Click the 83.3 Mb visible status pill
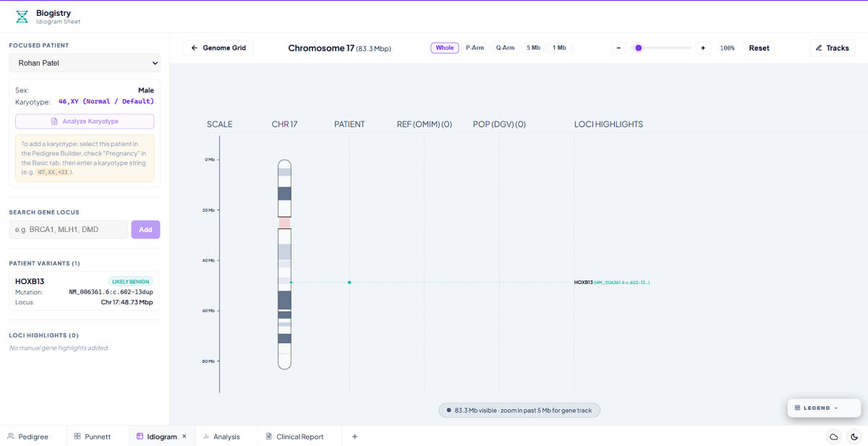This screenshot has width=868, height=446. (519, 410)
